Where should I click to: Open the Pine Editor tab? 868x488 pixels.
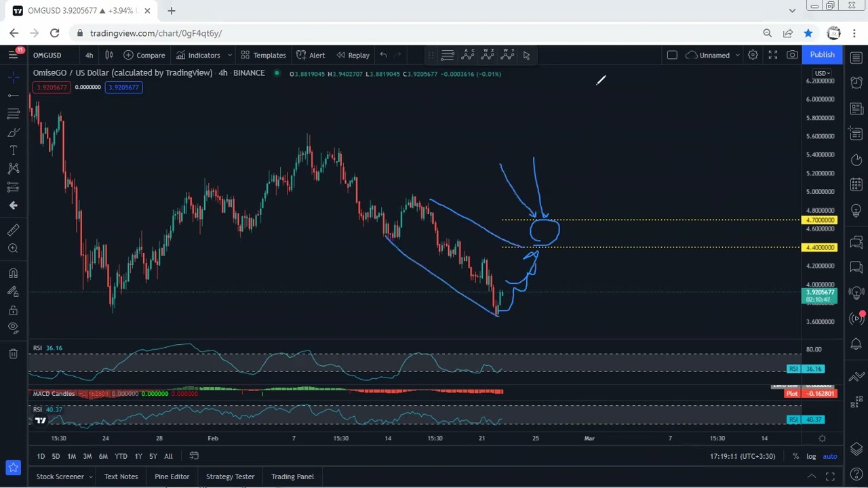pyautogui.click(x=172, y=476)
